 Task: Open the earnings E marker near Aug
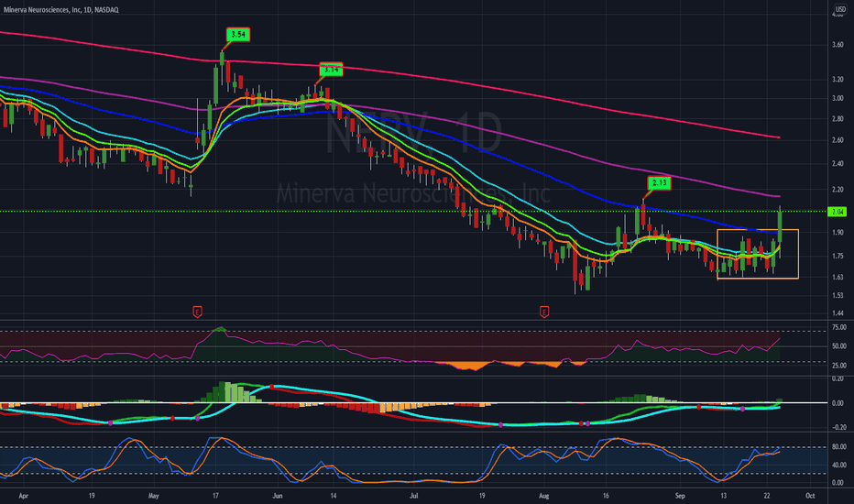(544, 312)
